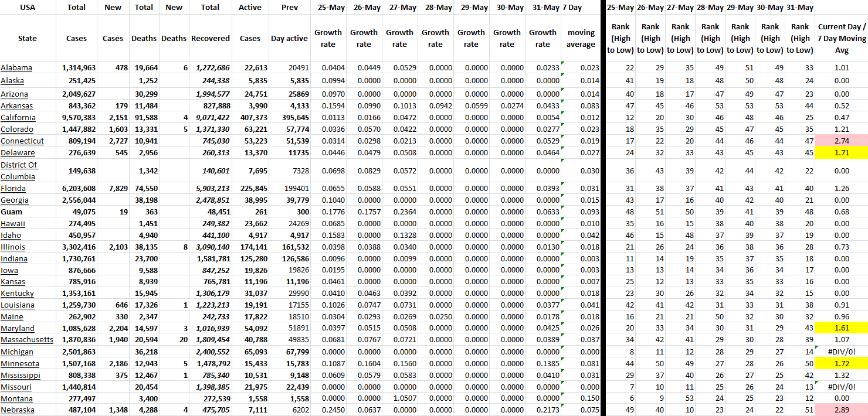This screenshot has height=416, width=868.
Task: Click pink 2.89 cell in Nebraska row
Action: point(841,410)
